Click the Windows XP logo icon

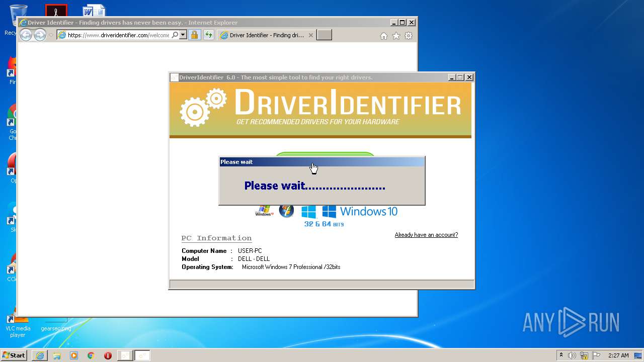[264, 211]
